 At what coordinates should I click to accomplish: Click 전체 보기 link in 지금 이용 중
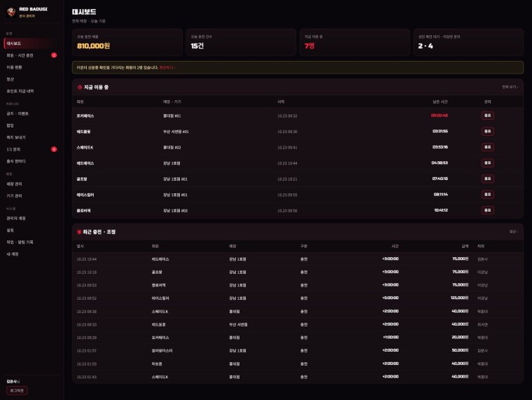click(510, 87)
